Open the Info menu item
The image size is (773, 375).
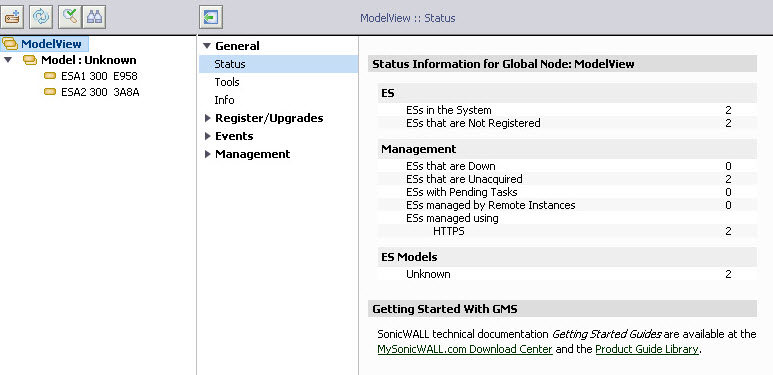224,100
